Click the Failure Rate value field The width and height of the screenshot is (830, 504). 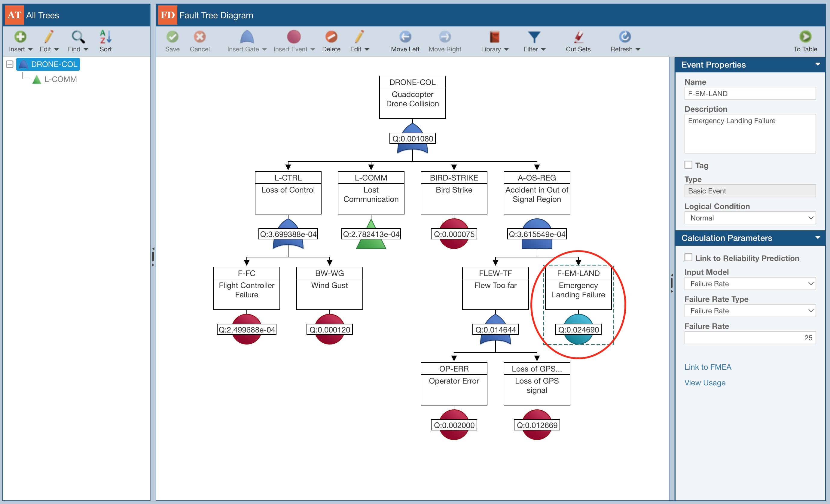750,338
